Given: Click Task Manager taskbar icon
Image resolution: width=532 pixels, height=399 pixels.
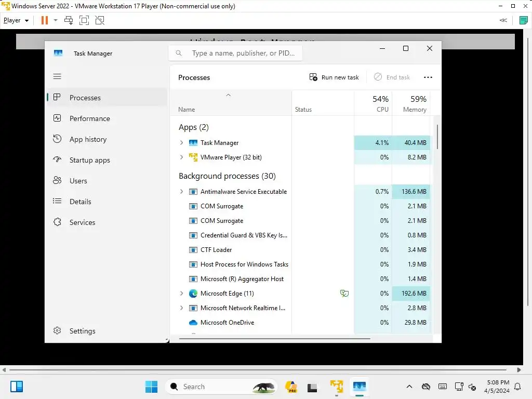Looking at the screenshot, I should 360,387.
